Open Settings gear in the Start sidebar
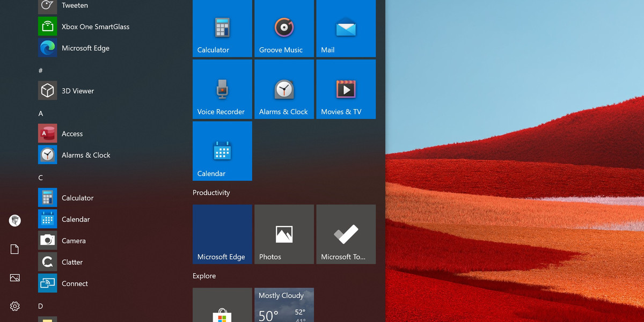This screenshot has height=322, width=644. (x=15, y=306)
